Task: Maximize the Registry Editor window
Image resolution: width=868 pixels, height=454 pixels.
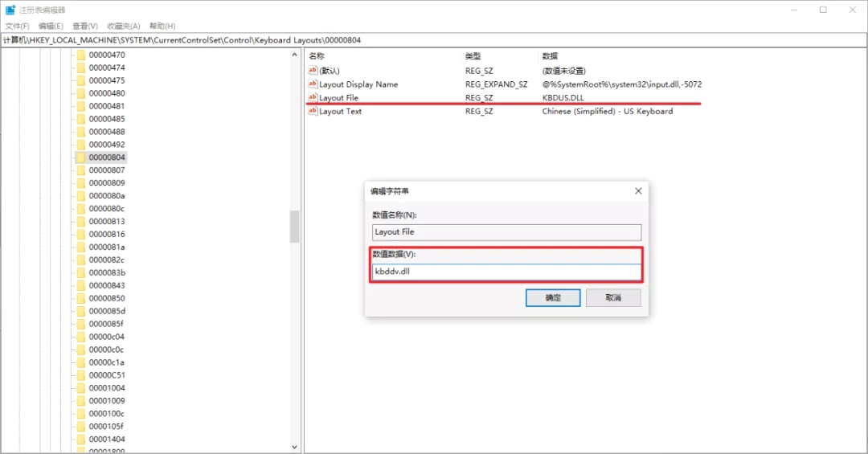Action: (x=823, y=10)
